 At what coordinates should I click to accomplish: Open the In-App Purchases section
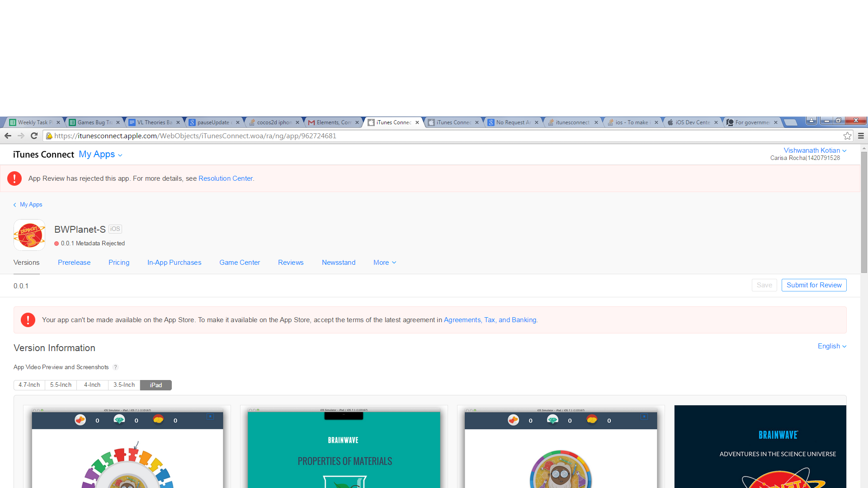click(x=174, y=263)
